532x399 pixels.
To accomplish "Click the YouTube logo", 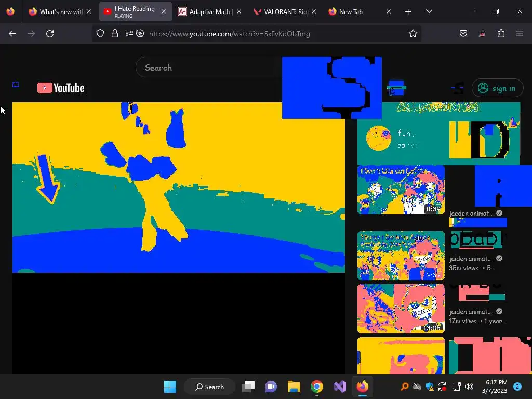I will coord(61,88).
